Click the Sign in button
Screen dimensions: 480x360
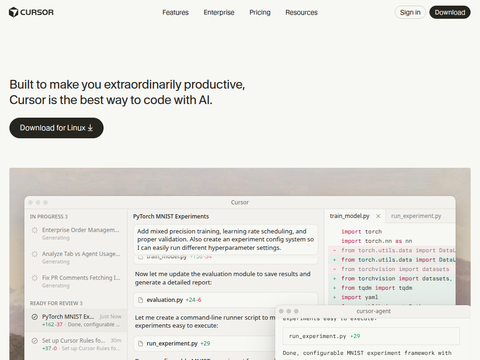(410, 12)
